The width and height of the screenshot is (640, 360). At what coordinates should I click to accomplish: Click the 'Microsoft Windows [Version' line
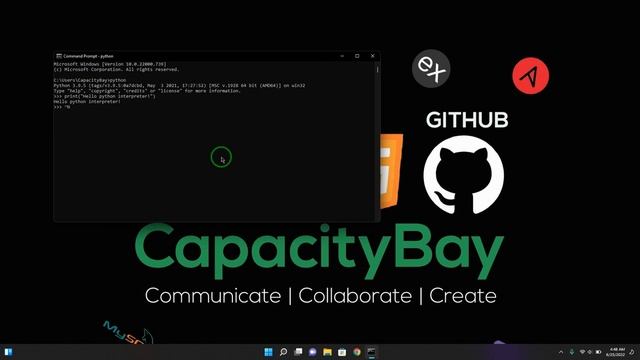click(x=110, y=64)
